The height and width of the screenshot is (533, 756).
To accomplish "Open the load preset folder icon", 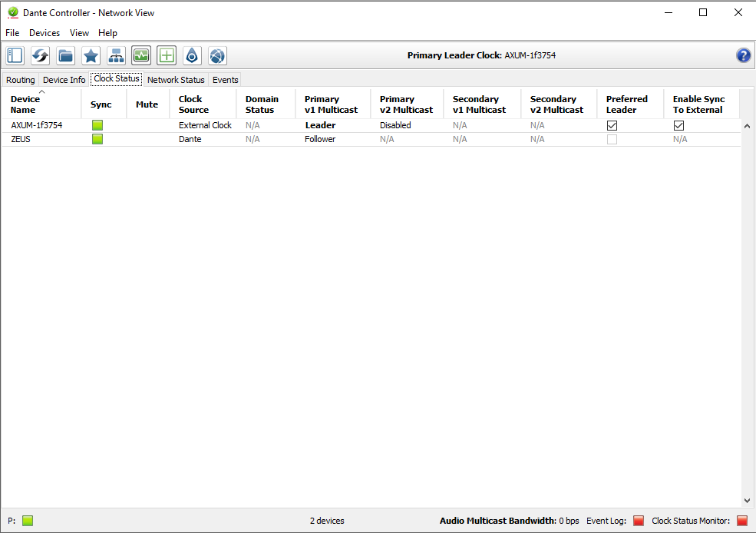I will [66, 55].
